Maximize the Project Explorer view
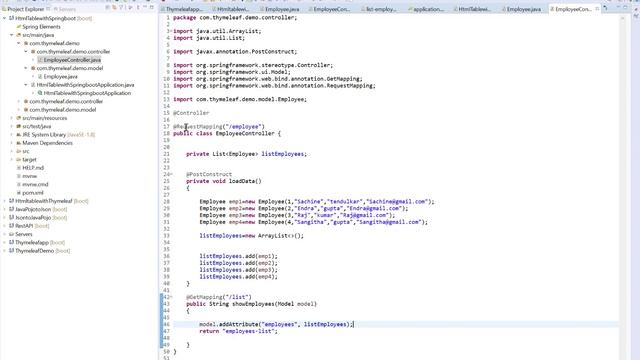The width and height of the screenshot is (640, 360). (151, 8)
